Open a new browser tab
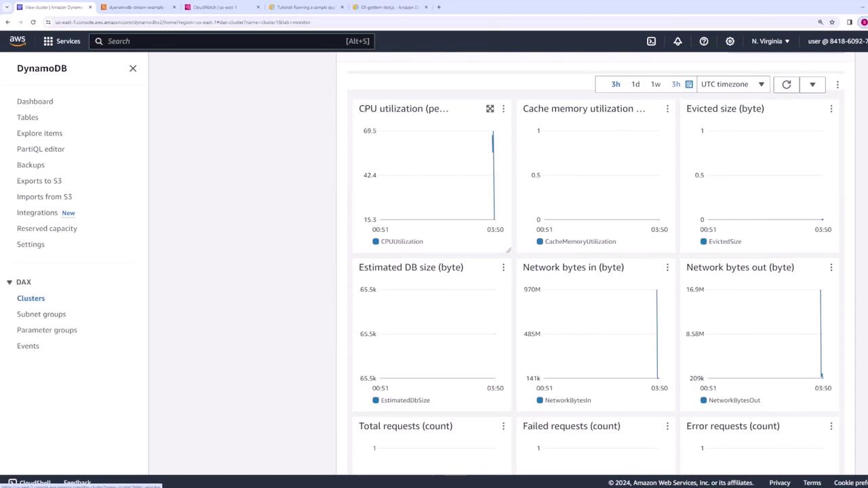Image resolution: width=868 pixels, height=488 pixels. (x=439, y=7)
